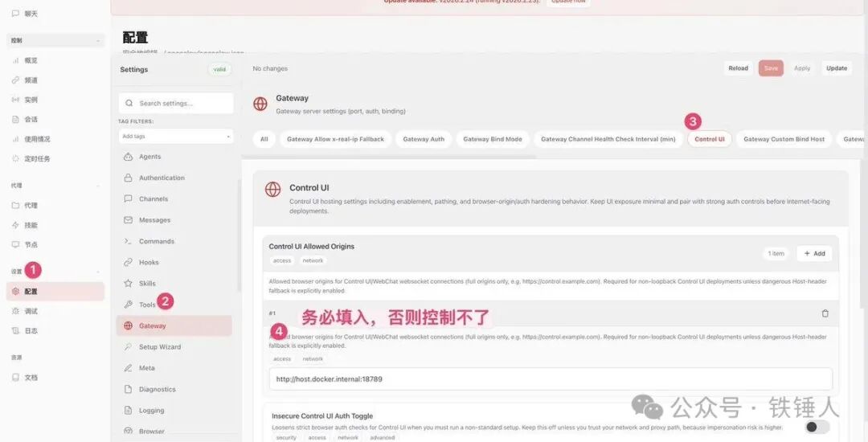The image size is (868, 442).
Task: Collapse the 控制 section in left sidebar
Action: click(99, 40)
